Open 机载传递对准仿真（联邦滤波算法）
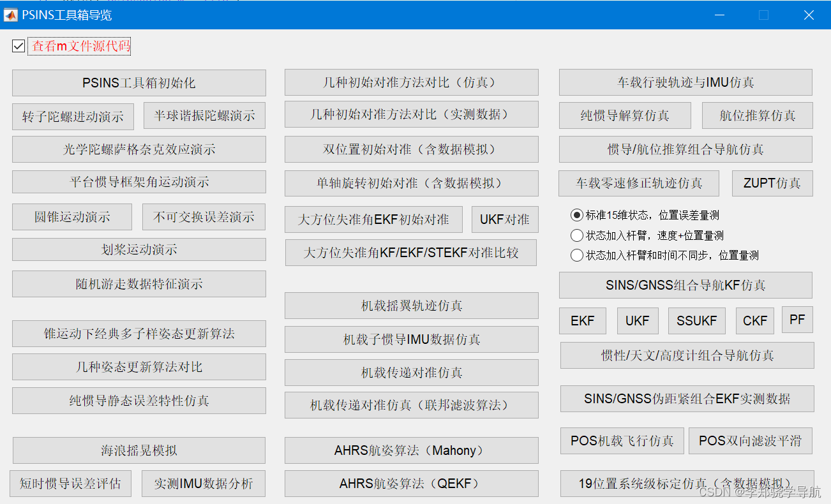 pyautogui.click(x=412, y=405)
